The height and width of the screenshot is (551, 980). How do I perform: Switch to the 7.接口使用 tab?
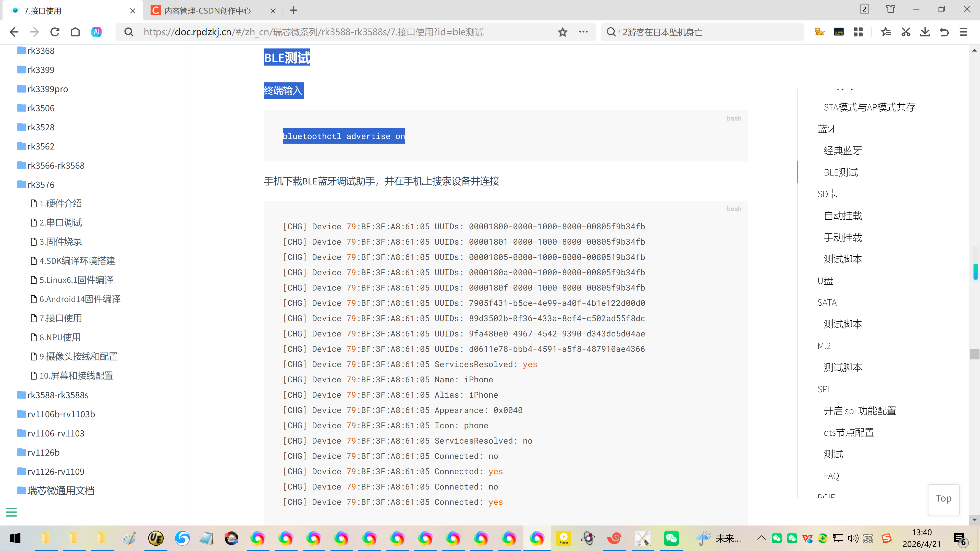click(72, 11)
